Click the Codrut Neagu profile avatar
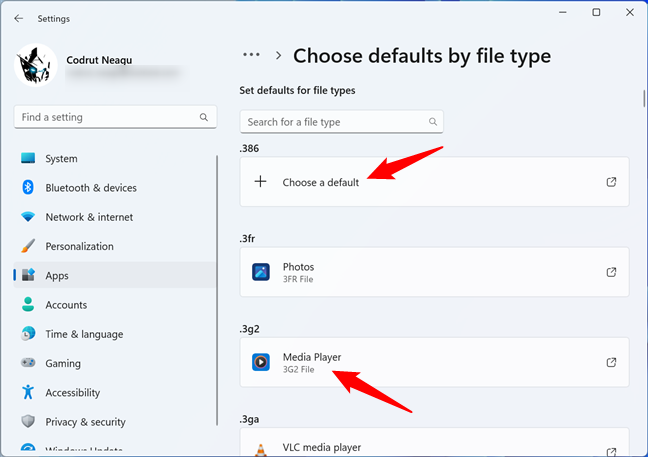Viewport: 648px width, 457px height. click(x=36, y=64)
